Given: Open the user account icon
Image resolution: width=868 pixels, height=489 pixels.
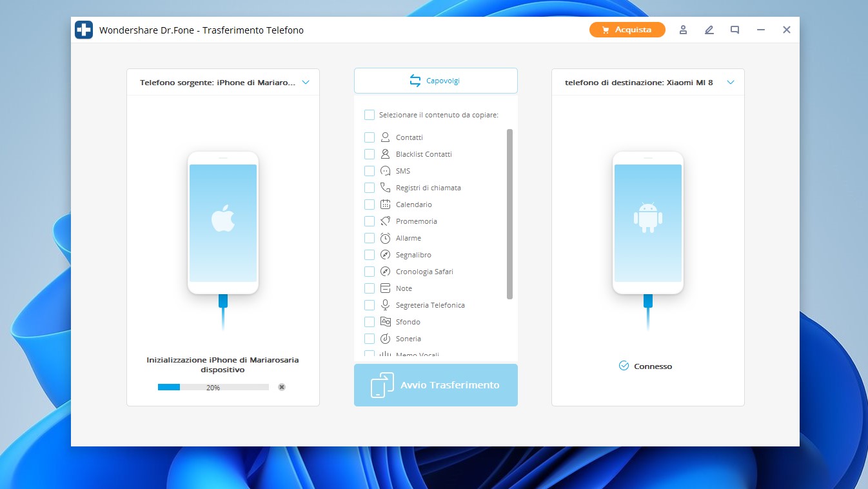Looking at the screenshot, I should pos(683,30).
